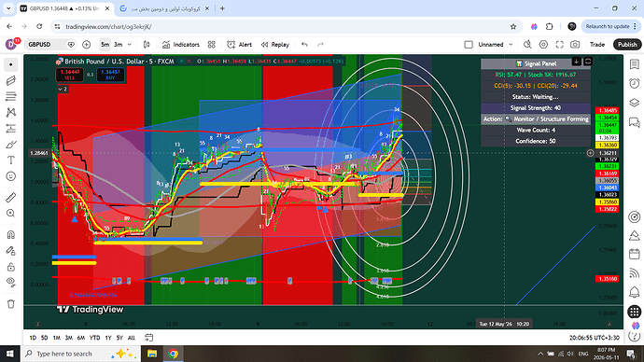Image resolution: width=644 pixels, height=362 pixels.
Task: Open the object tree layers panel
Action: pos(634,103)
